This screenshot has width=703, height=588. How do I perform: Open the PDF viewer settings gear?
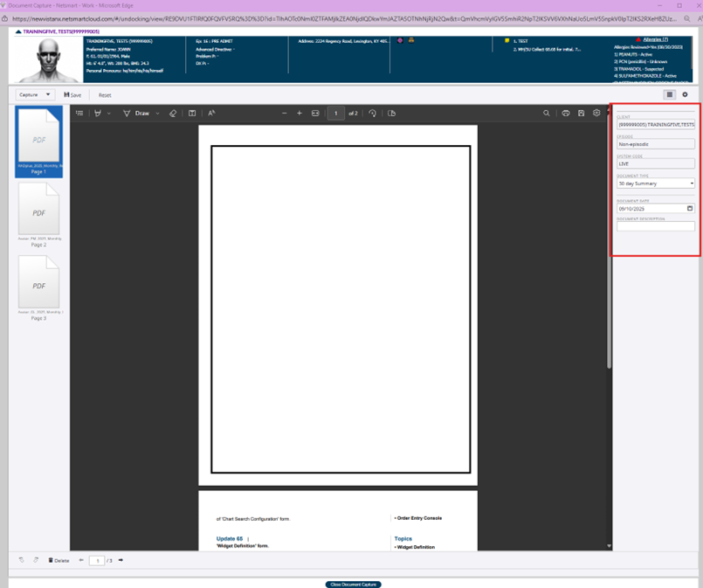(596, 114)
